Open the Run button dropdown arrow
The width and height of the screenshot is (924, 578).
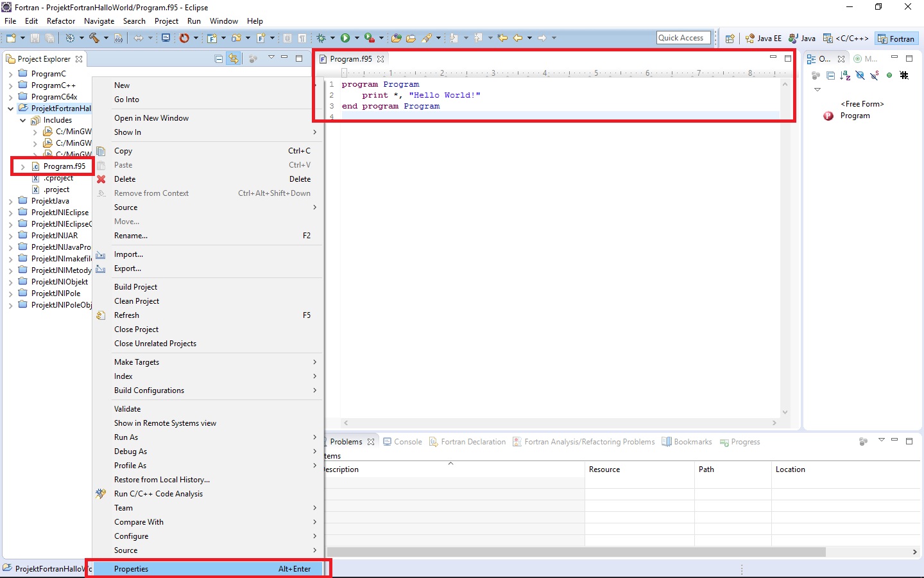(x=357, y=39)
